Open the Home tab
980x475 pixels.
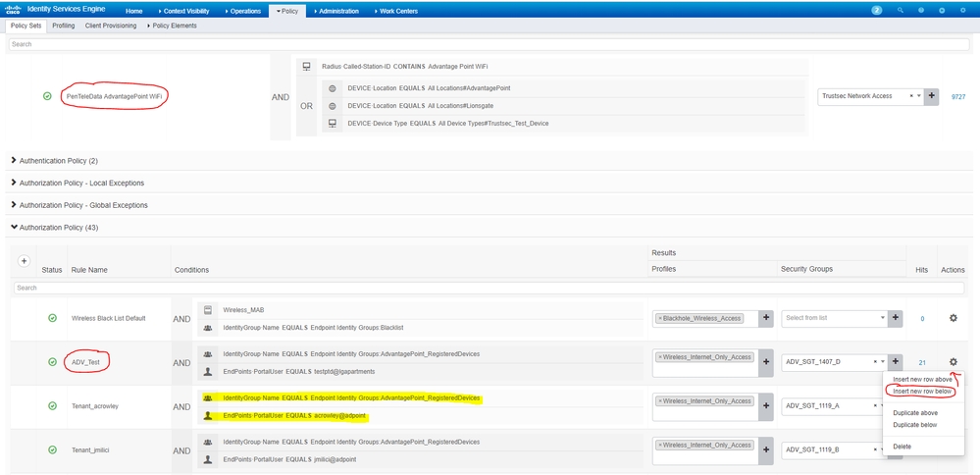(134, 11)
